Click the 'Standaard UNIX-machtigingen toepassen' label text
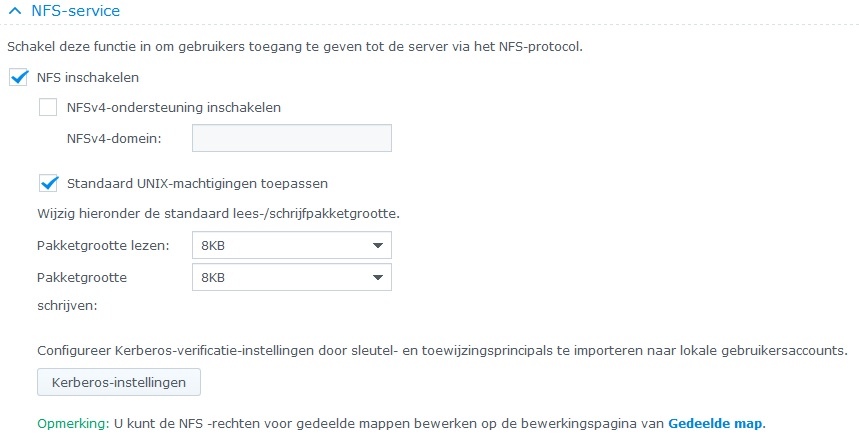The width and height of the screenshot is (859, 443). 197,183
